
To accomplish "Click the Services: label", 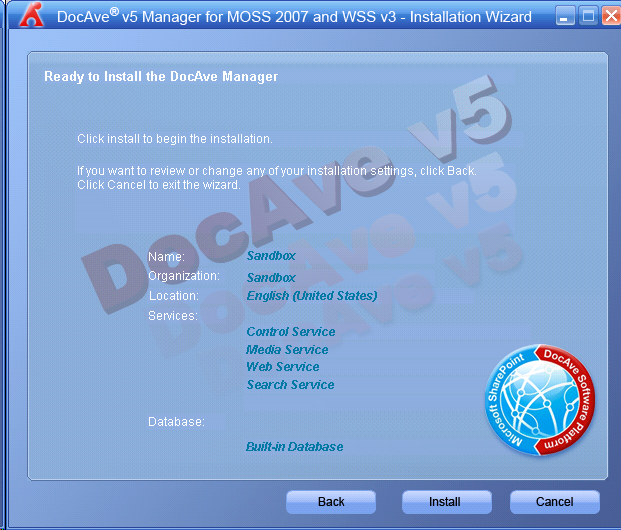I will coord(173,316).
